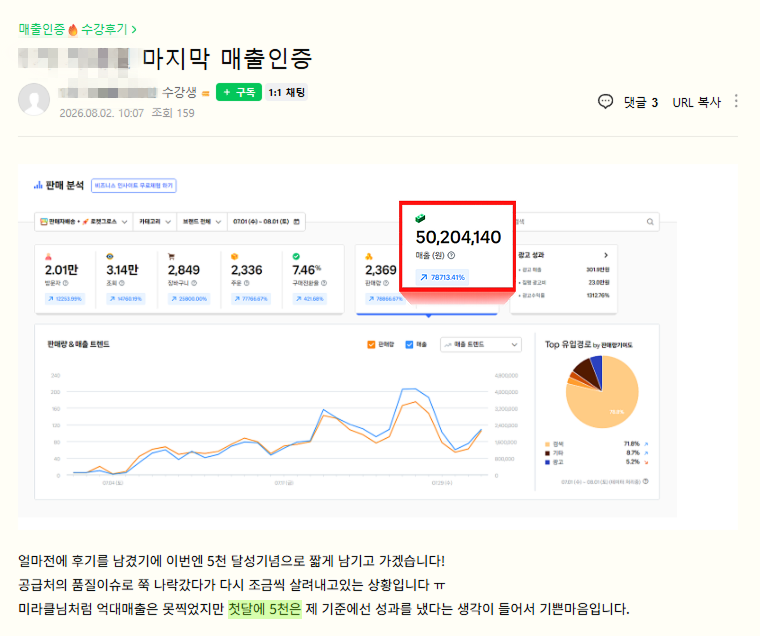Click the 조회 eye icon

tap(110, 256)
